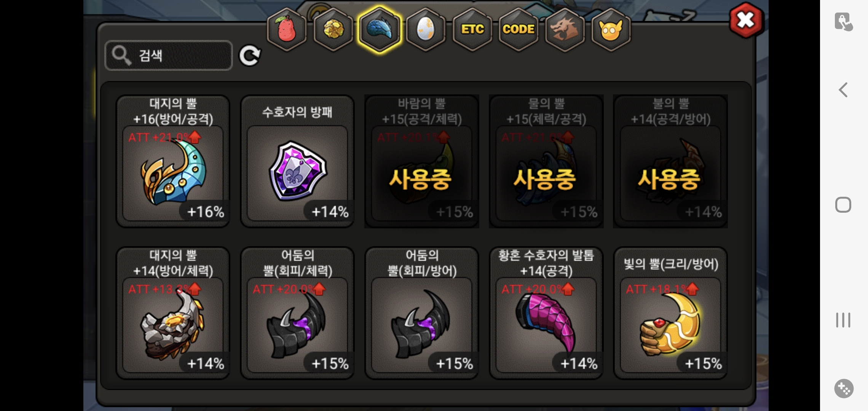Select the in-use 바람의 뿔 +15 item
The height and width of the screenshot is (411, 868).
[422, 161]
